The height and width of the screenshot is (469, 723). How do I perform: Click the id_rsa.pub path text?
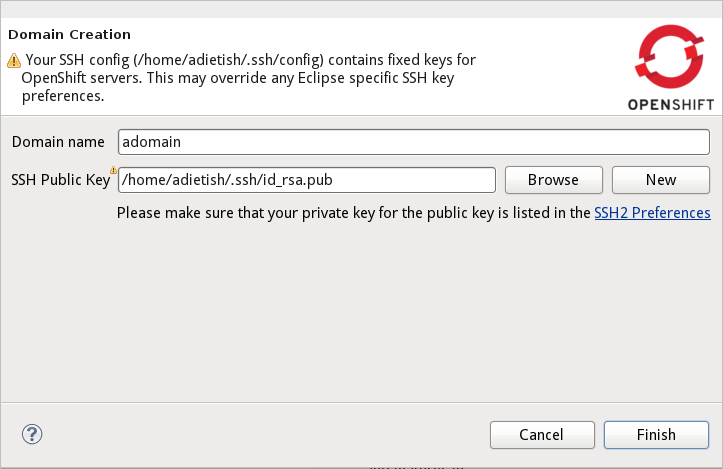point(217,180)
